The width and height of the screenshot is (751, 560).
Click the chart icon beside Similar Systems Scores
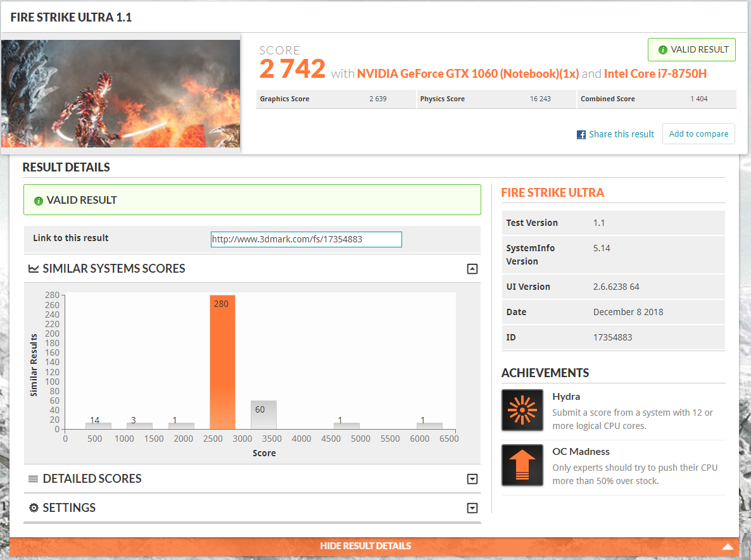pos(34,268)
